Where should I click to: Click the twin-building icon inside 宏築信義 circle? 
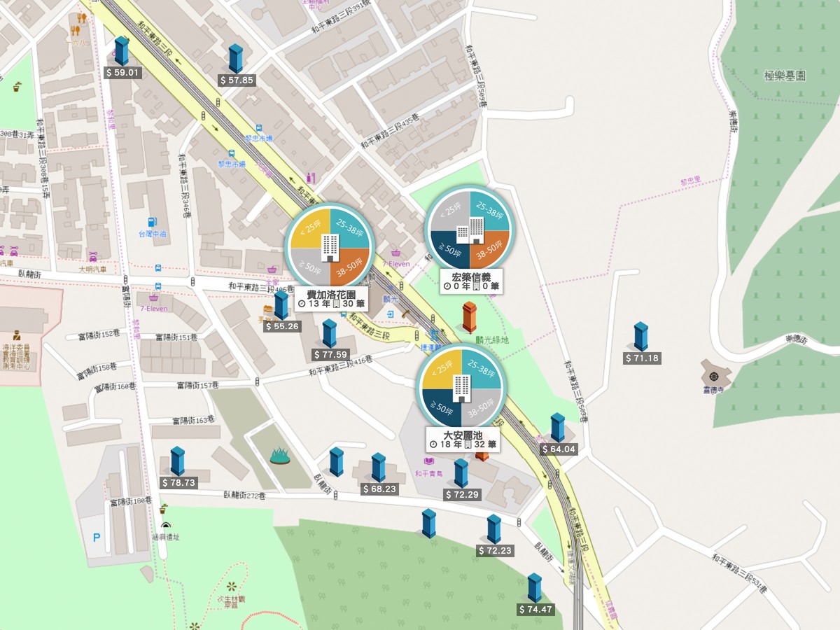(470, 230)
